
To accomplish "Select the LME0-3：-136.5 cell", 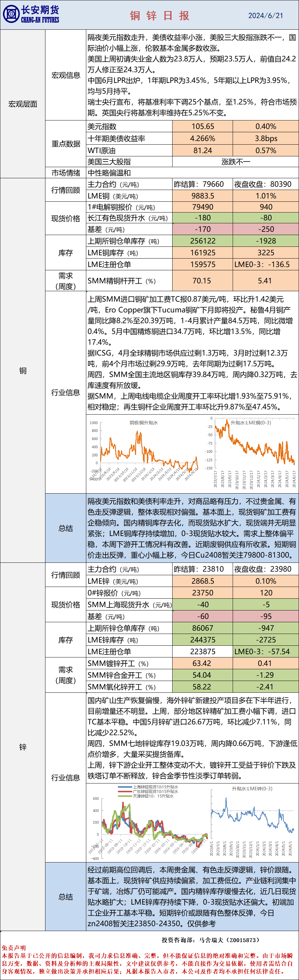I will 265,264.
